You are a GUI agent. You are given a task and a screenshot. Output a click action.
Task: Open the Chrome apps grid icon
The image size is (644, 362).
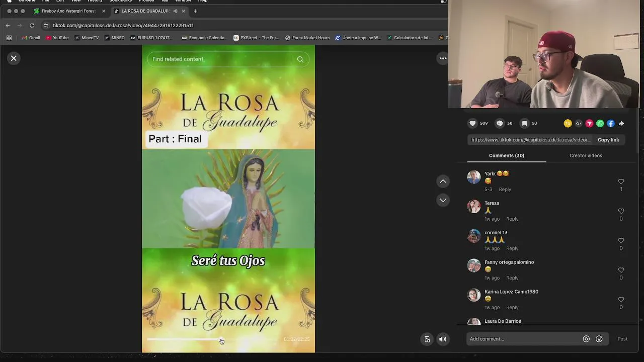(x=9, y=38)
